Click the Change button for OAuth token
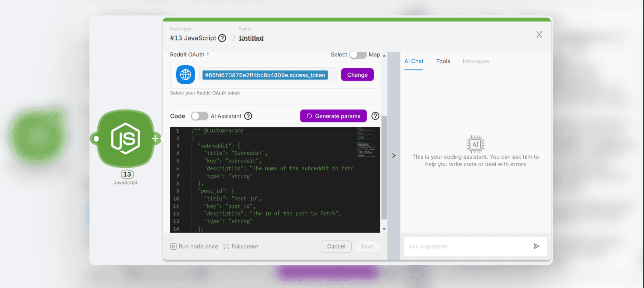This screenshot has height=288, width=644. [x=357, y=75]
